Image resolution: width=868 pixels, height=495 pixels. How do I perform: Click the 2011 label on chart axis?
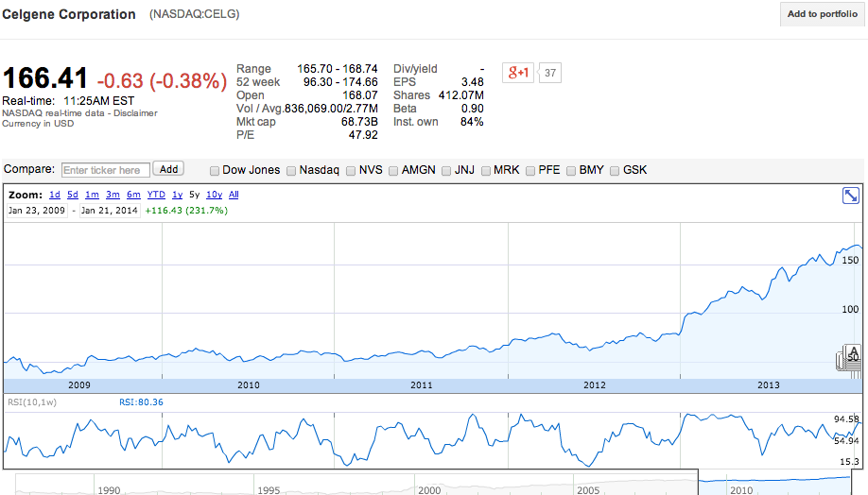[x=422, y=384]
